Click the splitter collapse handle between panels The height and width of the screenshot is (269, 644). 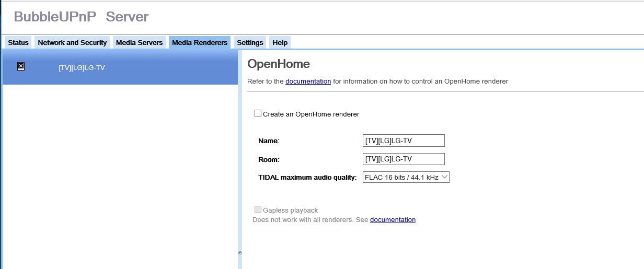pos(240,253)
